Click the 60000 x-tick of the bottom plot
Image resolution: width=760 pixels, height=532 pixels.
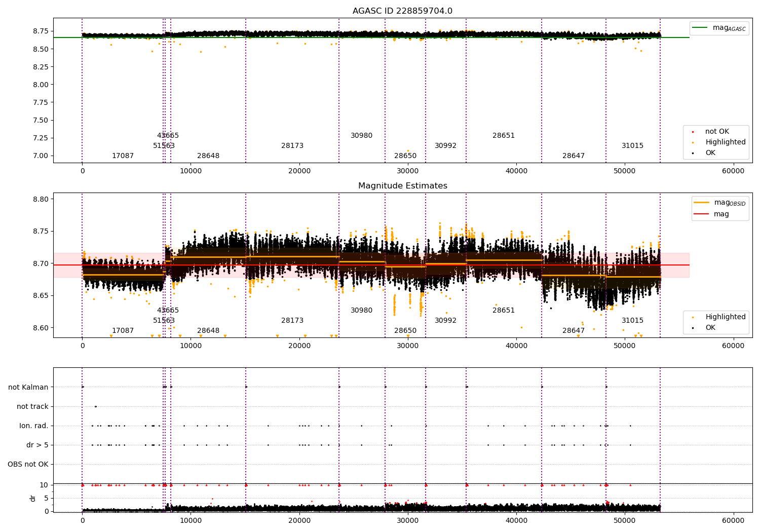point(733,520)
